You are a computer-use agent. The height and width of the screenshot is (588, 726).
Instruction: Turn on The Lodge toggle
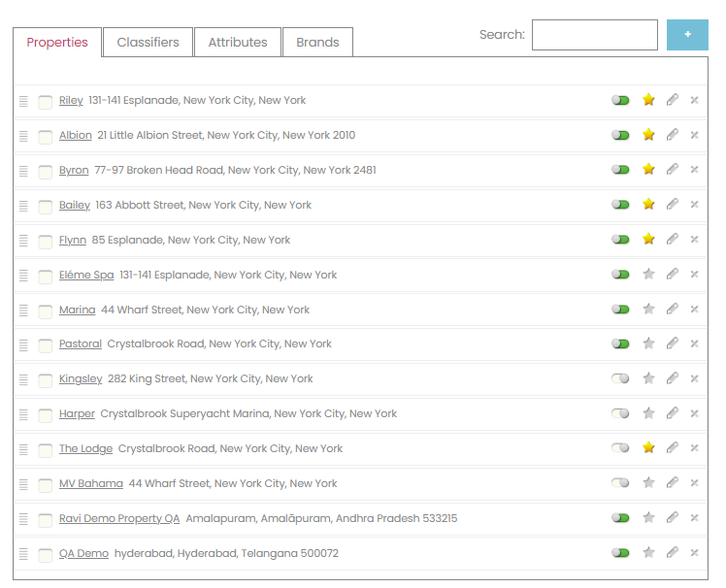620,447
